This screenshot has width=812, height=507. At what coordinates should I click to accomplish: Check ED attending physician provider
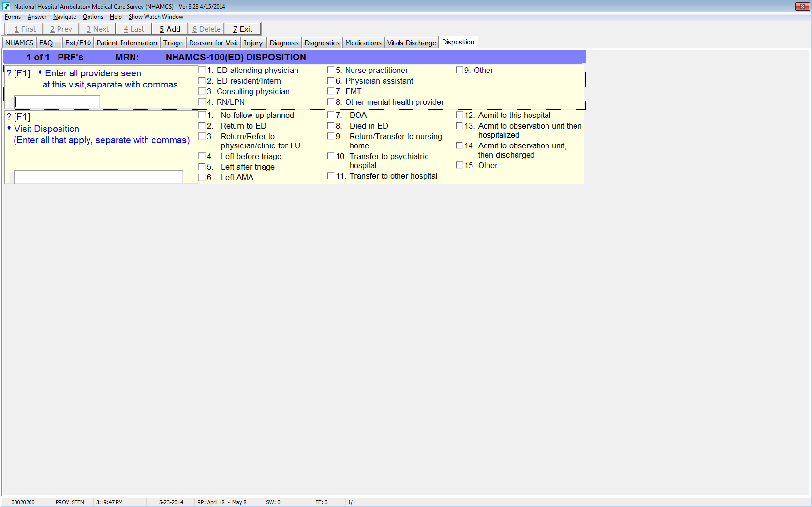tap(202, 70)
